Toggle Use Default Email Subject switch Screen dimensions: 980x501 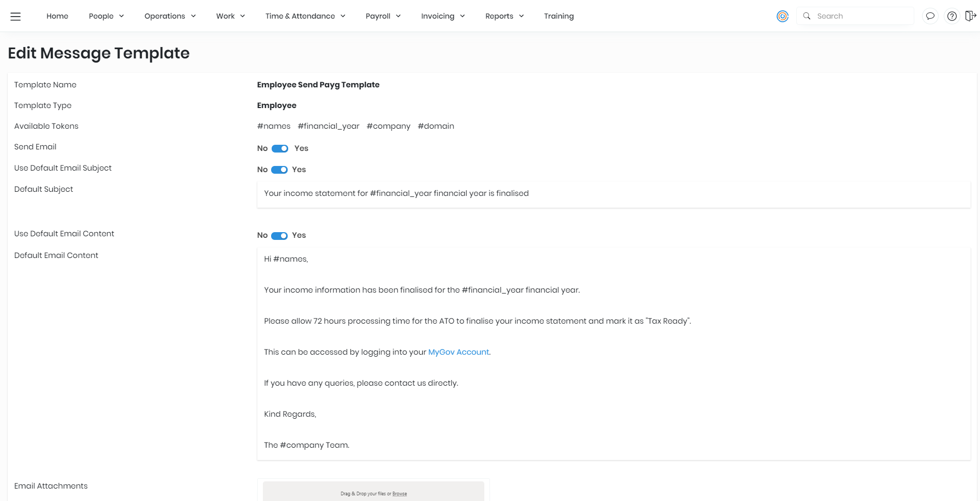tap(279, 170)
